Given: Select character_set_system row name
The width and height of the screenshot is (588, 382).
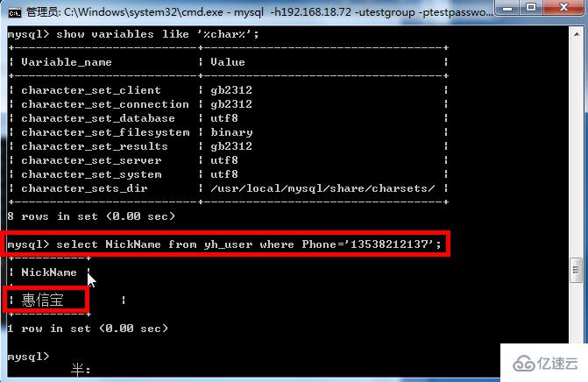Looking at the screenshot, I should click(91, 174).
